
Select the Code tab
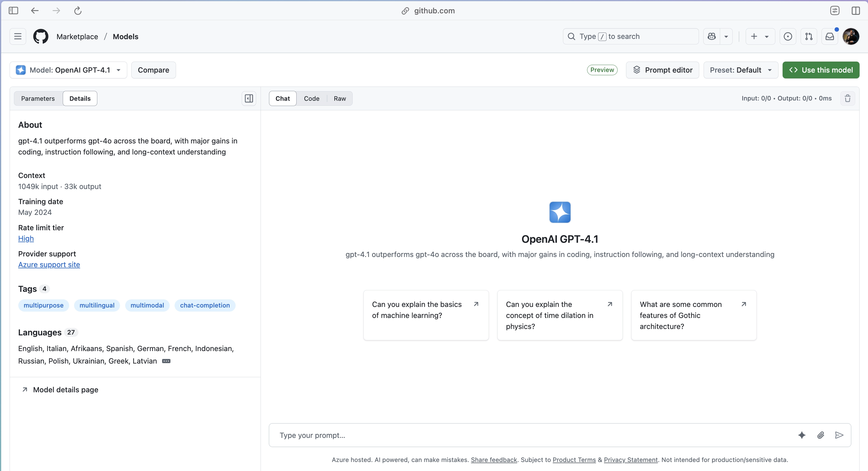pyautogui.click(x=312, y=98)
